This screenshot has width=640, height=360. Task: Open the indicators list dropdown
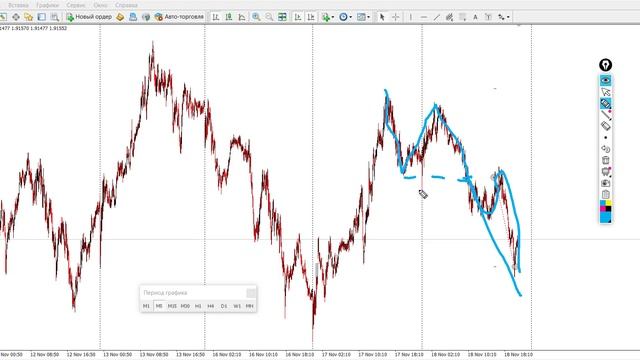tap(328, 17)
